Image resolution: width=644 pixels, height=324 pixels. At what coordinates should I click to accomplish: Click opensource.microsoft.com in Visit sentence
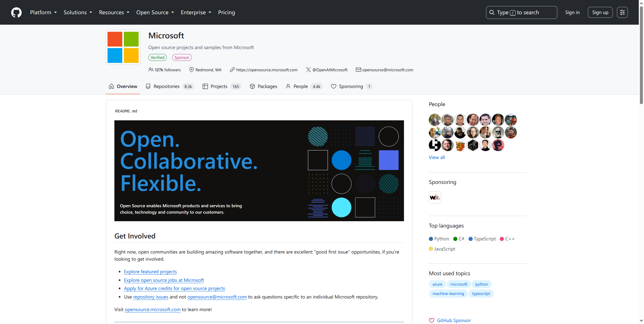(152, 309)
